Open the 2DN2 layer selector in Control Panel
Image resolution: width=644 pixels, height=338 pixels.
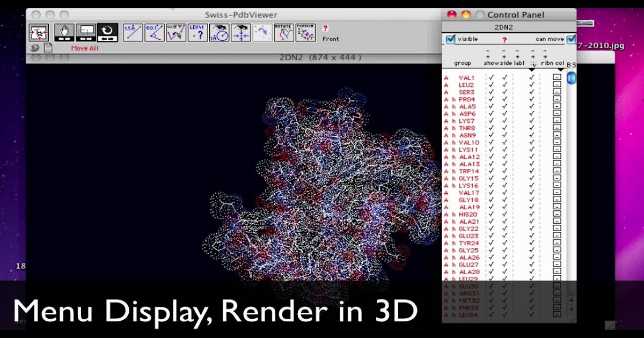pos(504,27)
